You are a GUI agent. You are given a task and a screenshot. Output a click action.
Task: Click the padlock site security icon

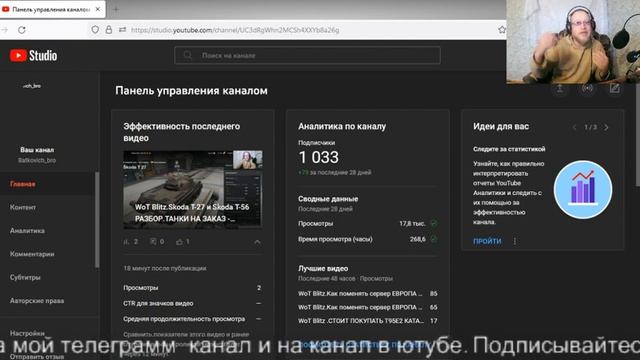(109, 29)
